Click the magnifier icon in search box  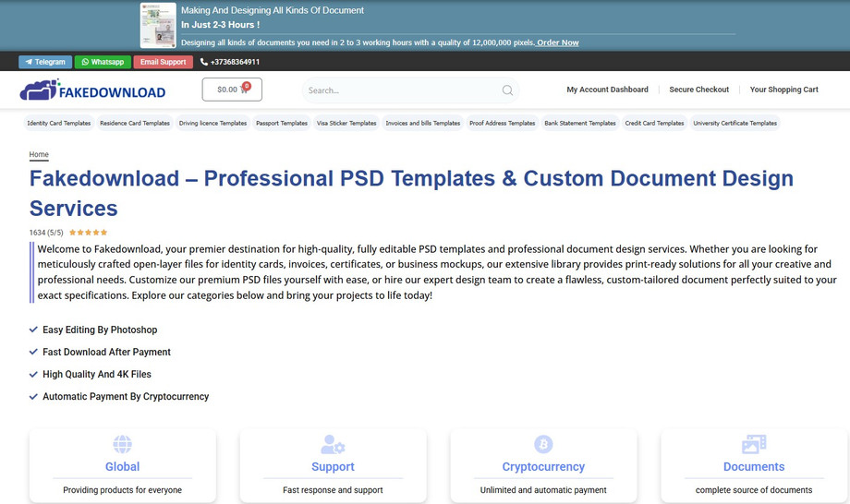click(x=507, y=90)
